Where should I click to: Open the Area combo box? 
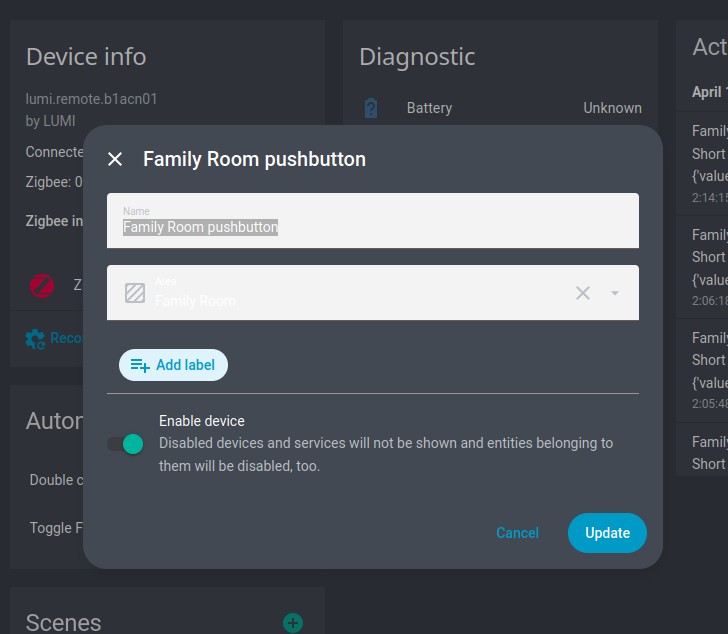coord(360,293)
